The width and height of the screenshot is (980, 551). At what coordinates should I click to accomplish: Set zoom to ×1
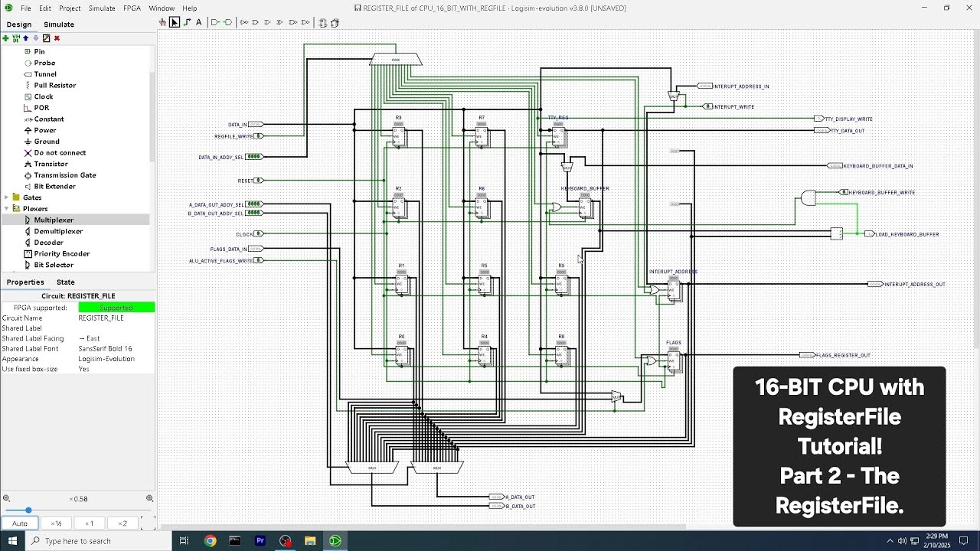coord(89,523)
